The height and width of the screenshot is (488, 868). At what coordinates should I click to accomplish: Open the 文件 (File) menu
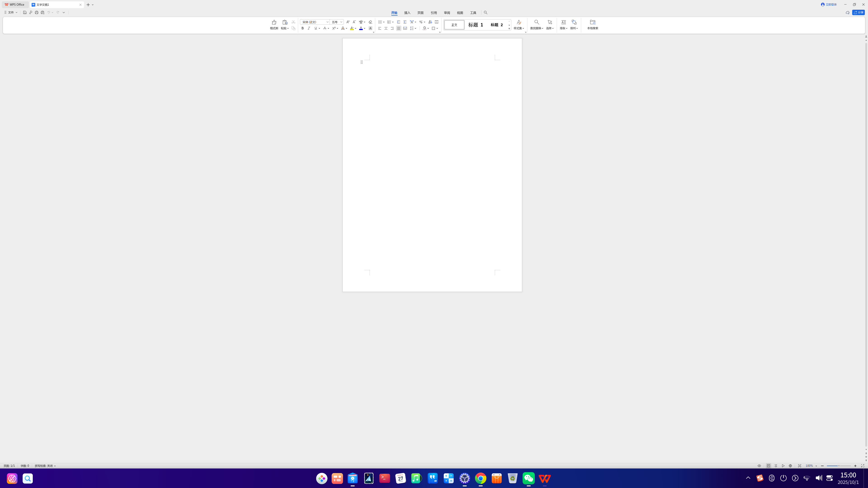tap(11, 12)
